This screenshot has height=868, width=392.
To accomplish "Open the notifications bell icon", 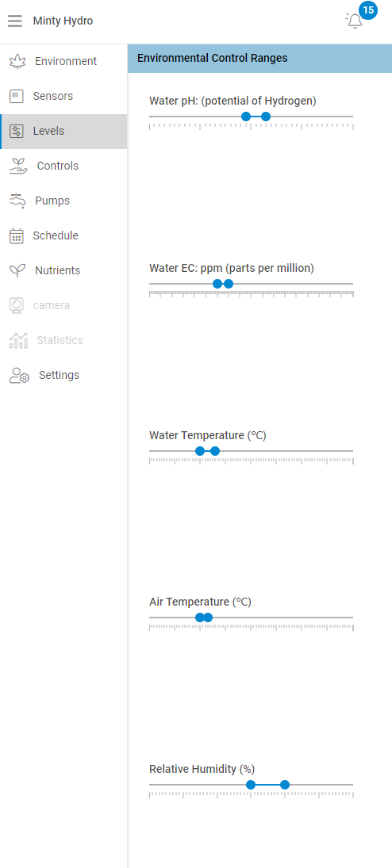I will [x=354, y=21].
